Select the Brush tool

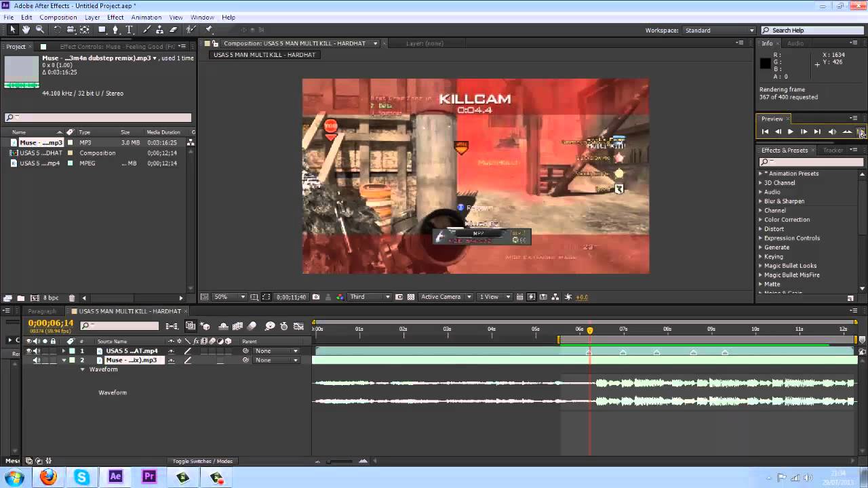pyautogui.click(x=146, y=30)
